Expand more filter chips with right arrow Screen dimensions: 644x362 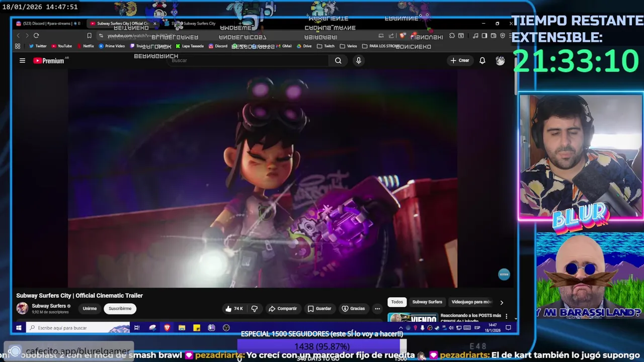501,302
